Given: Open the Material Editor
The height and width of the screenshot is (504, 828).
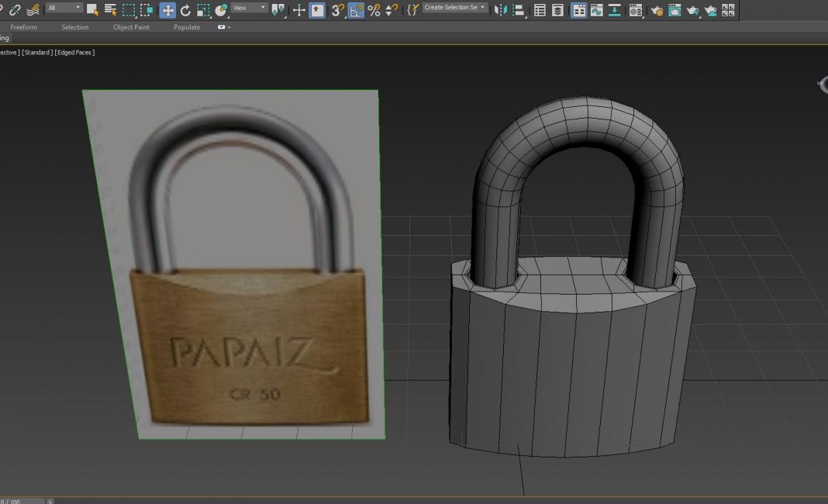Looking at the screenshot, I should pyautogui.click(x=636, y=10).
